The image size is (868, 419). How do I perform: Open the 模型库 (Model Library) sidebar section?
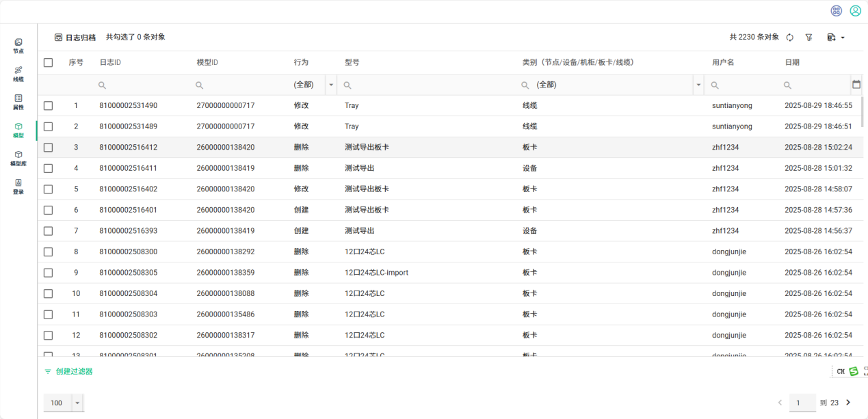18,158
